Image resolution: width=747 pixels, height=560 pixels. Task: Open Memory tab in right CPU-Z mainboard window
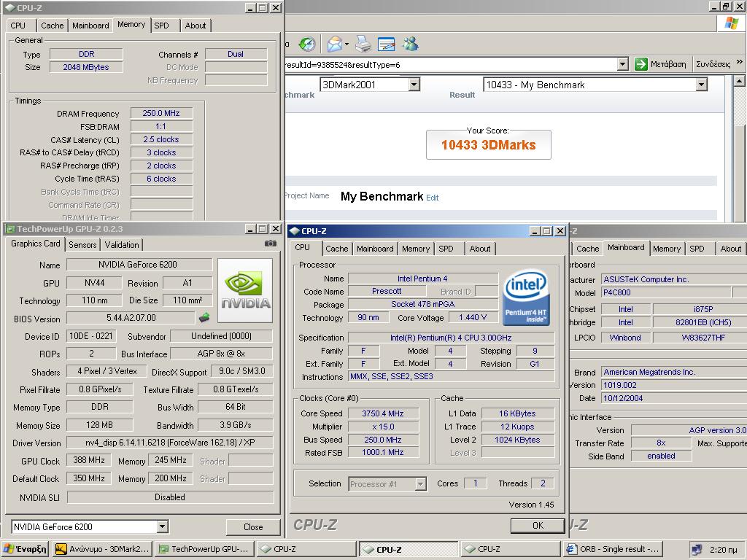pos(667,249)
